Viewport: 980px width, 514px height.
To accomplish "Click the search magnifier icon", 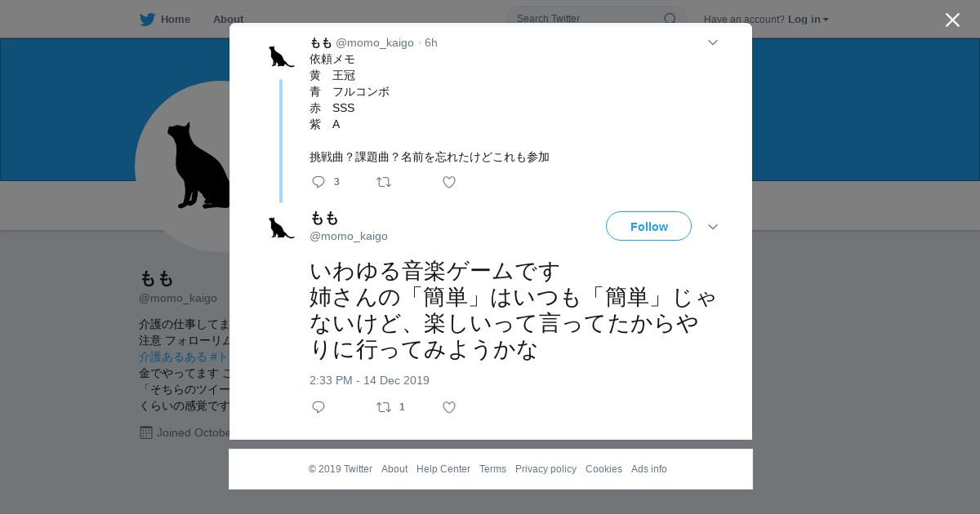I will click(x=670, y=19).
